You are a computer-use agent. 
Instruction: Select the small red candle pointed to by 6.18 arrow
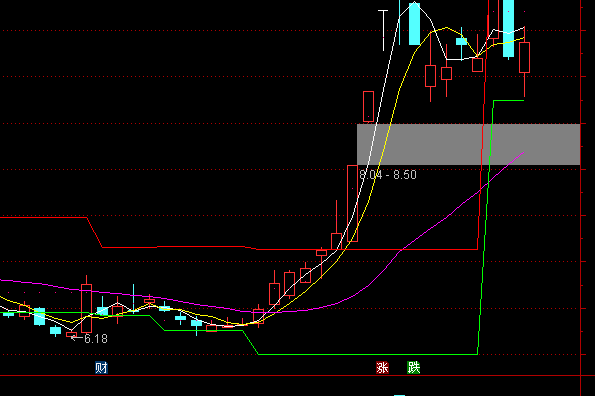click(71, 334)
